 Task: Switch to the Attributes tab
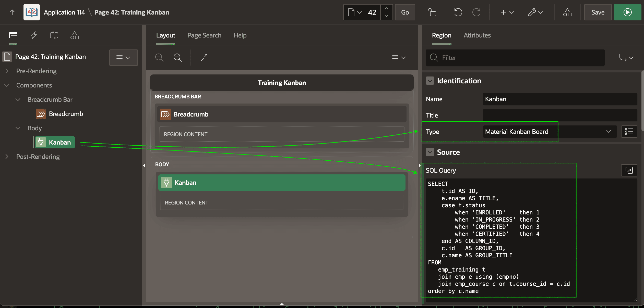tap(477, 35)
